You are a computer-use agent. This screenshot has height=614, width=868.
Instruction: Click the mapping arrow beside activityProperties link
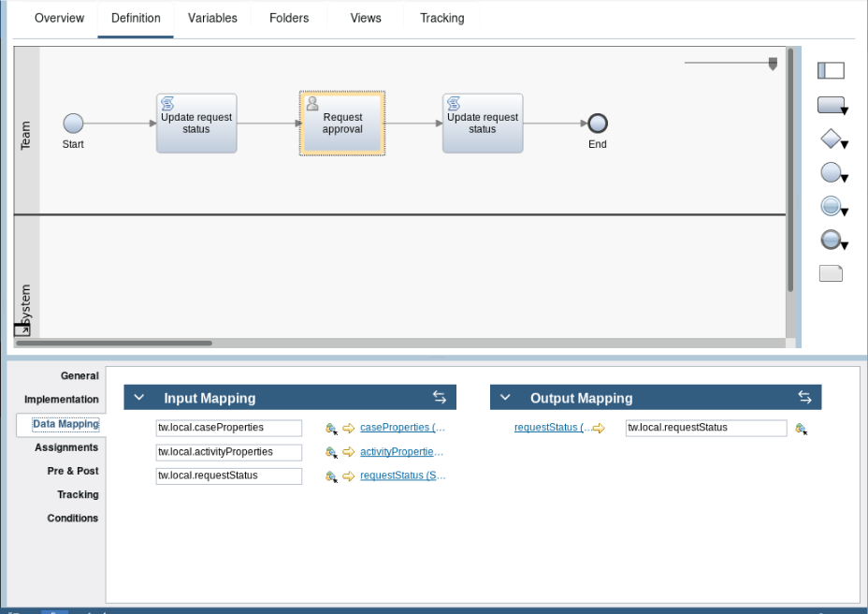pos(348,452)
